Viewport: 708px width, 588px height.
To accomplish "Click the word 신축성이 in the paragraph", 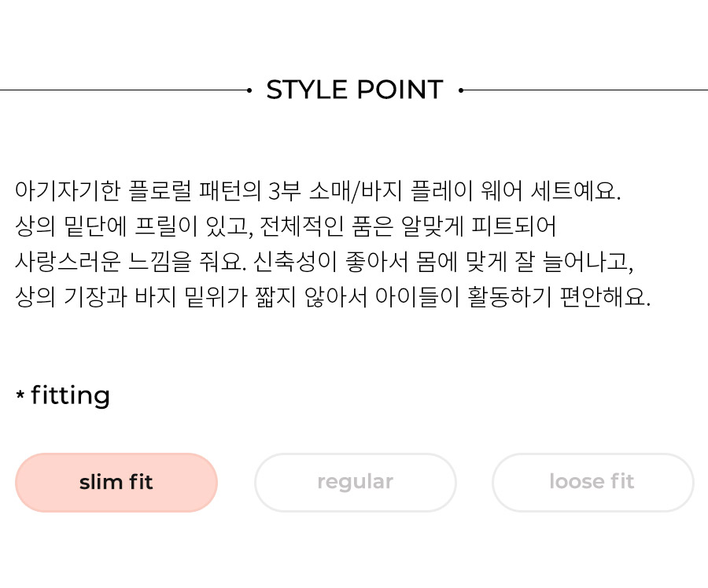I will pyautogui.click(x=295, y=262).
